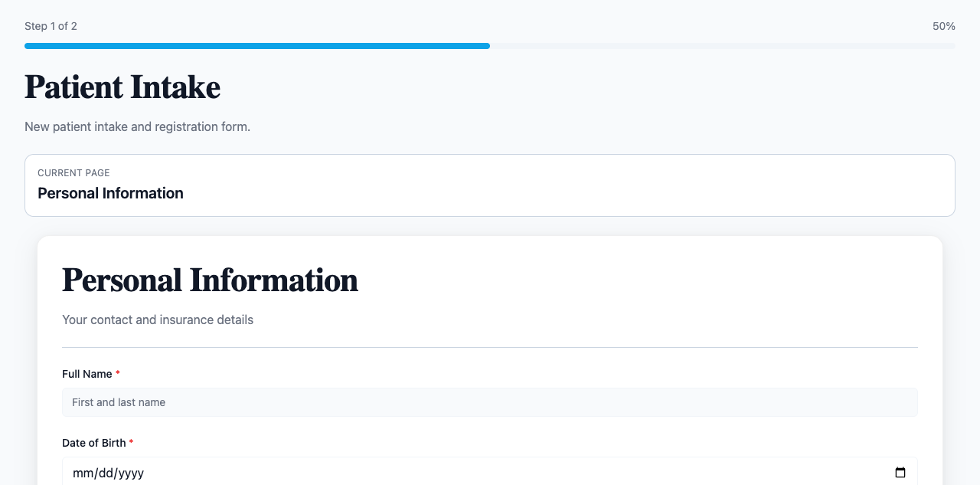Viewport: 980px width, 485px height.
Task: Click the "Step 1 of 2" indicator
Action: (x=51, y=26)
